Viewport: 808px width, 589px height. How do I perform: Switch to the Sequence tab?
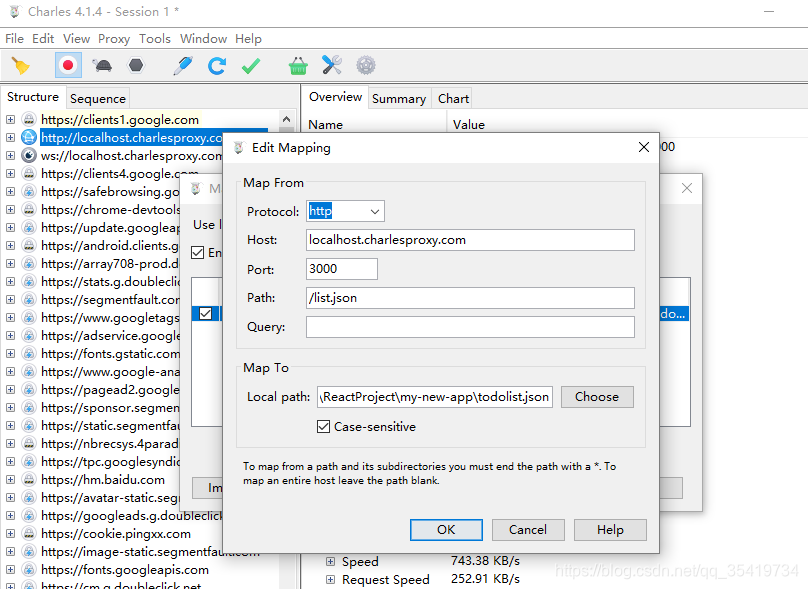pos(98,98)
